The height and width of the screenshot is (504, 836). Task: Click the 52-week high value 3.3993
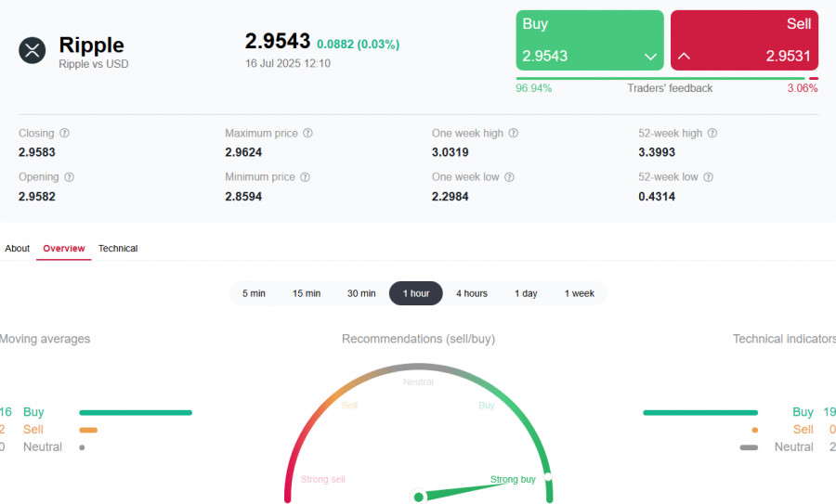(657, 152)
